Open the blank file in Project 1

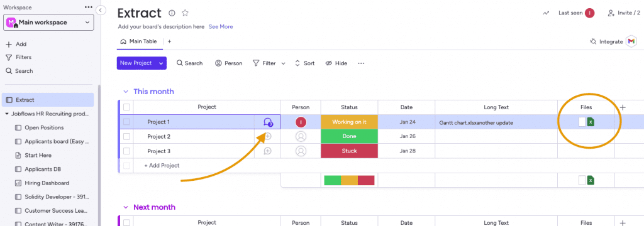[582, 122]
